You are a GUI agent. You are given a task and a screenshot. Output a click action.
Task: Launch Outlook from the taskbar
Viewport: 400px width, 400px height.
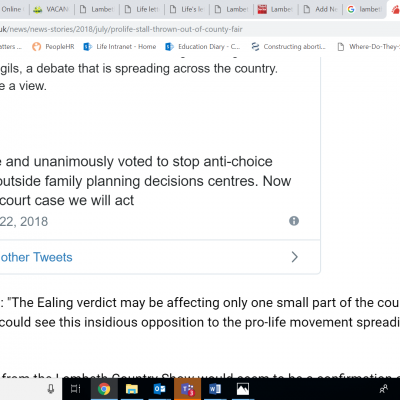(159, 389)
